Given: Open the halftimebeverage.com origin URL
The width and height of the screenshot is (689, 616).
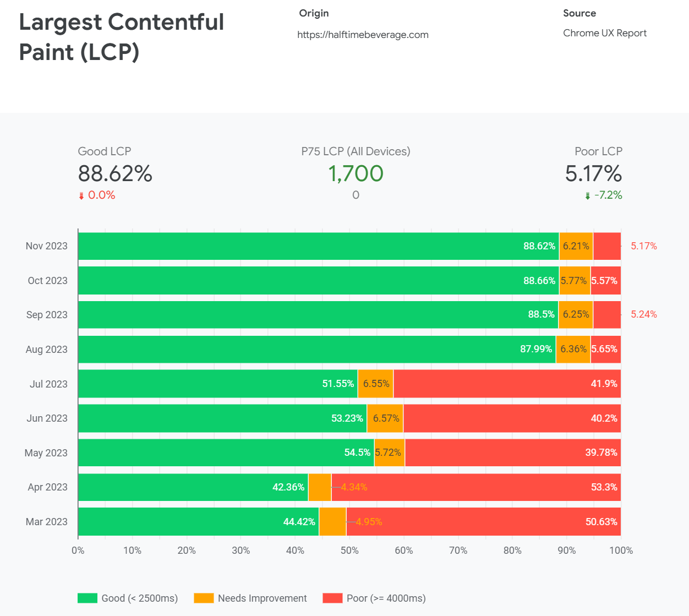Looking at the screenshot, I should pos(363,35).
